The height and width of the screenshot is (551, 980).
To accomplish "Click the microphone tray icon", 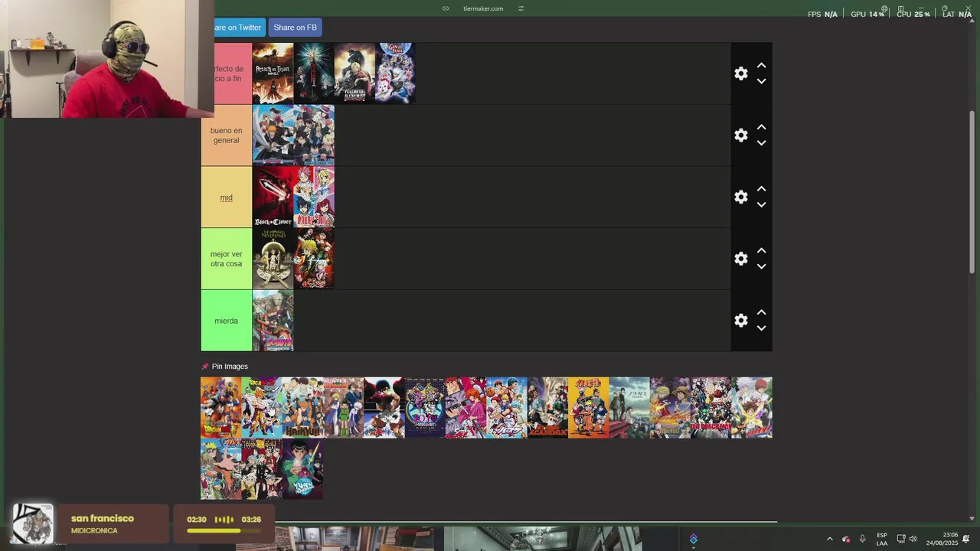I will coord(862,539).
